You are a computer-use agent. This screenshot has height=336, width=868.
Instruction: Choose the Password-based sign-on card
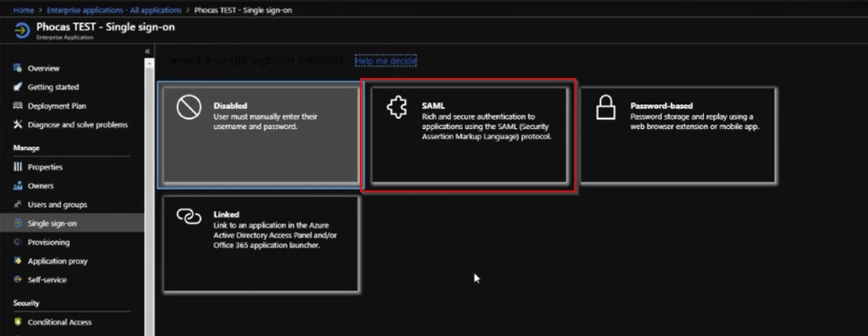pos(678,135)
